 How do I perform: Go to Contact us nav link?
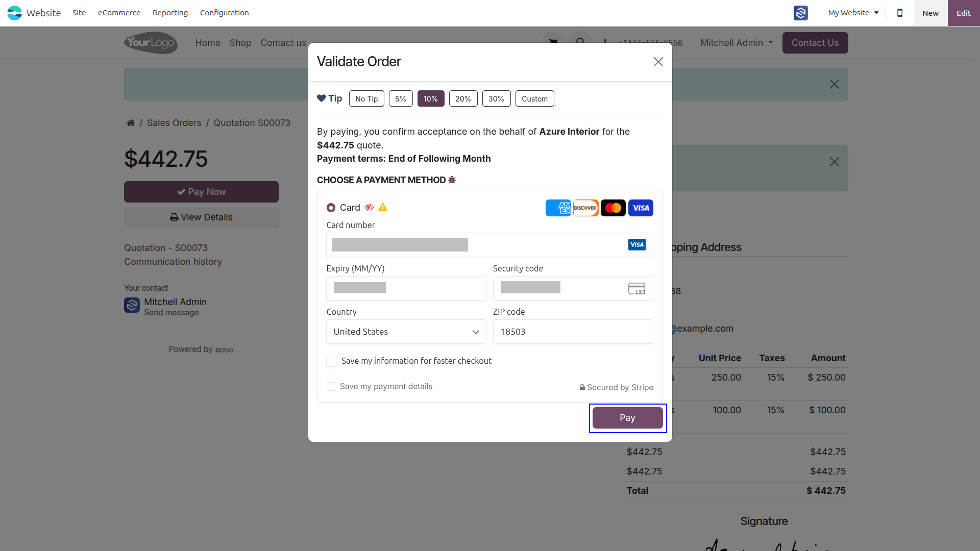point(283,43)
